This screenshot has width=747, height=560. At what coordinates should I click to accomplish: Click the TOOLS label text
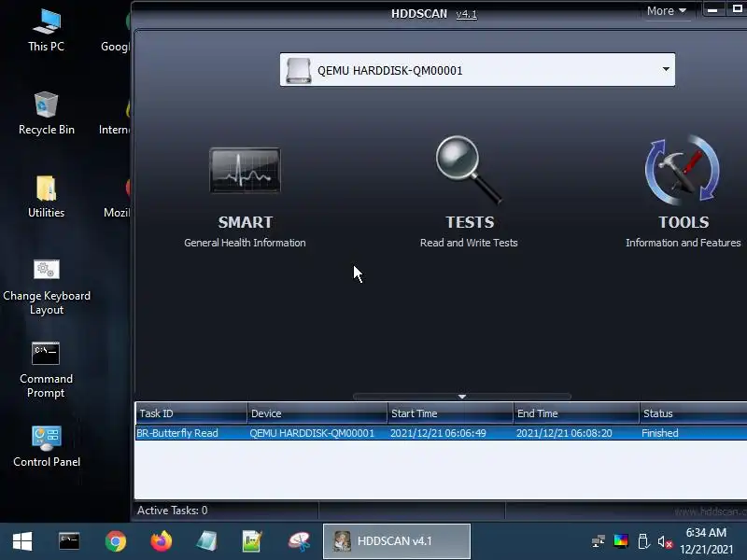(684, 222)
